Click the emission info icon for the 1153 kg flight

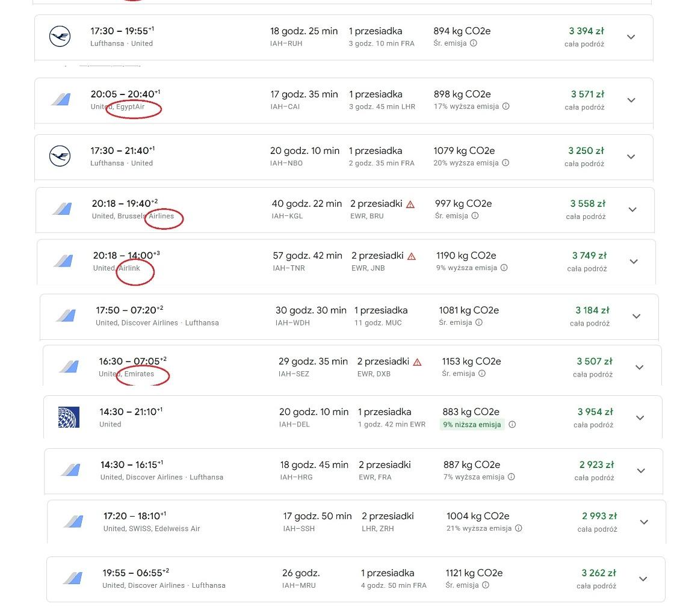[x=482, y=374]
